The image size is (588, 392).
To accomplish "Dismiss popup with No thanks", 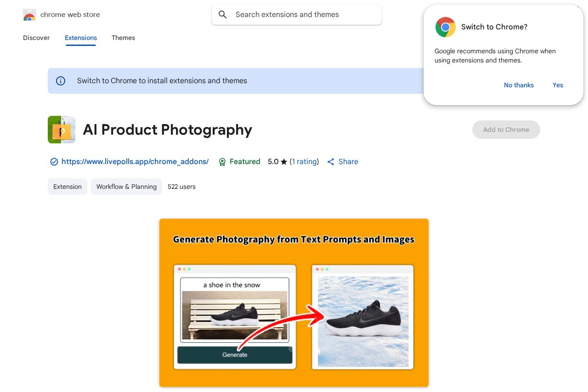I will (x=519, y=85).
